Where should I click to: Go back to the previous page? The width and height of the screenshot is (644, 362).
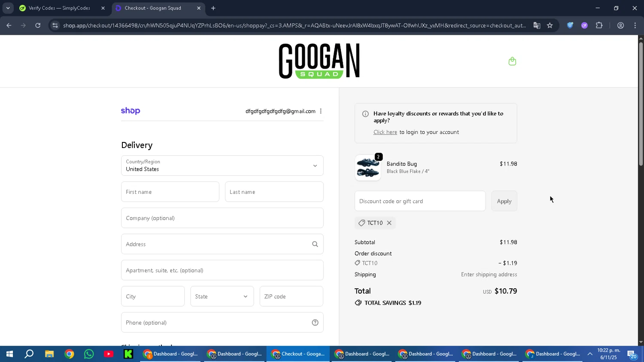coord(9,25)
